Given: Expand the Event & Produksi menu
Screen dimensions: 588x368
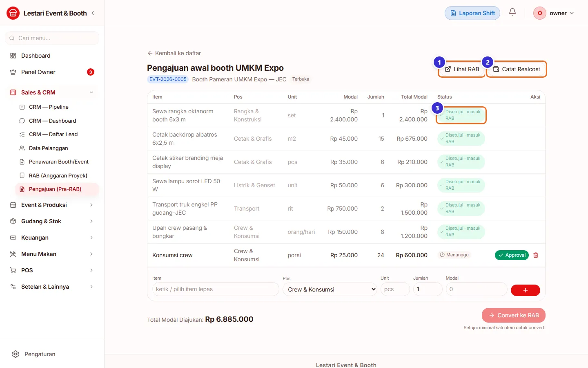Looking at the screenshot, I should tap(52, 205).
